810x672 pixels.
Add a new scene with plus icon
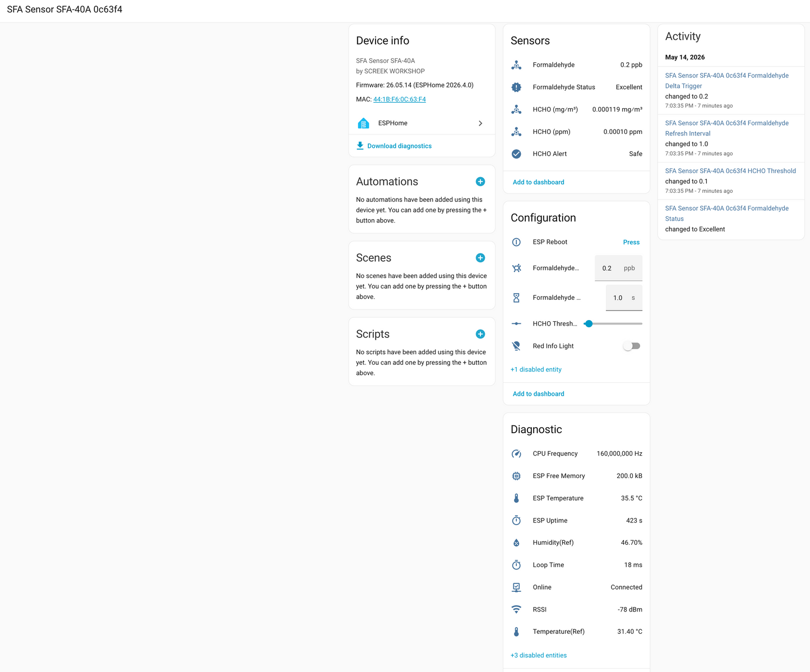coord(480,258)
